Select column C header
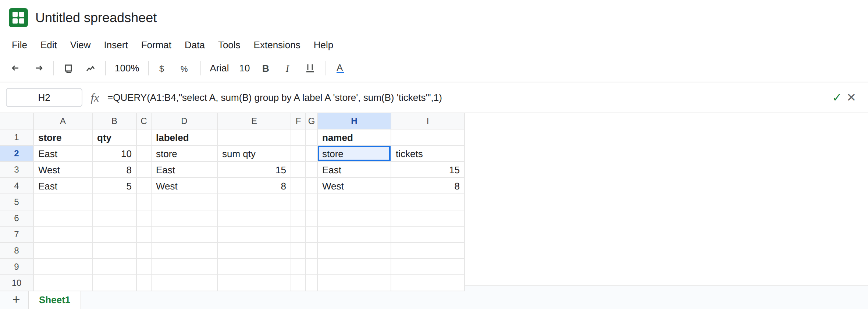868x309 pixels. click(144, 121)
